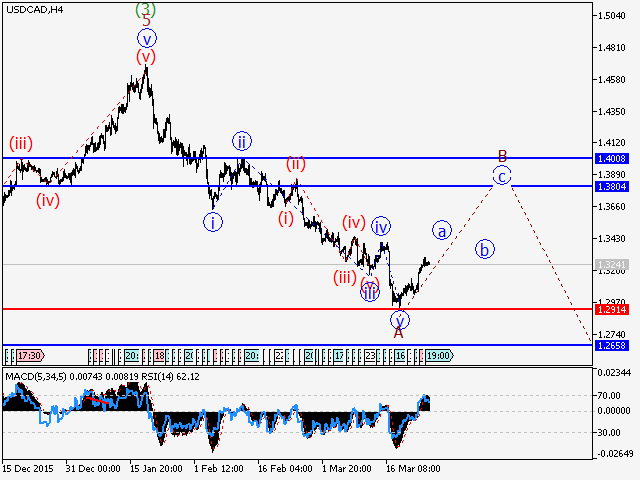
Task: Open the pink 18 event marker
Action: coord(159,356)
